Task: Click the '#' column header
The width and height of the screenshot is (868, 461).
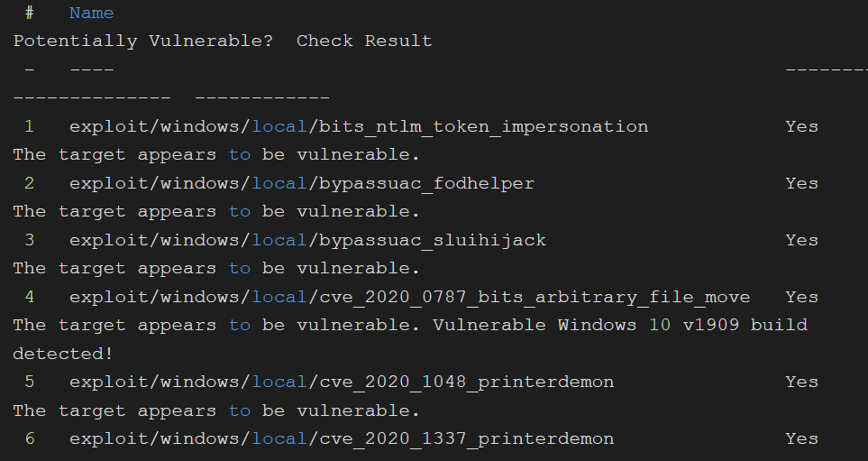Action: click(30, 13)
